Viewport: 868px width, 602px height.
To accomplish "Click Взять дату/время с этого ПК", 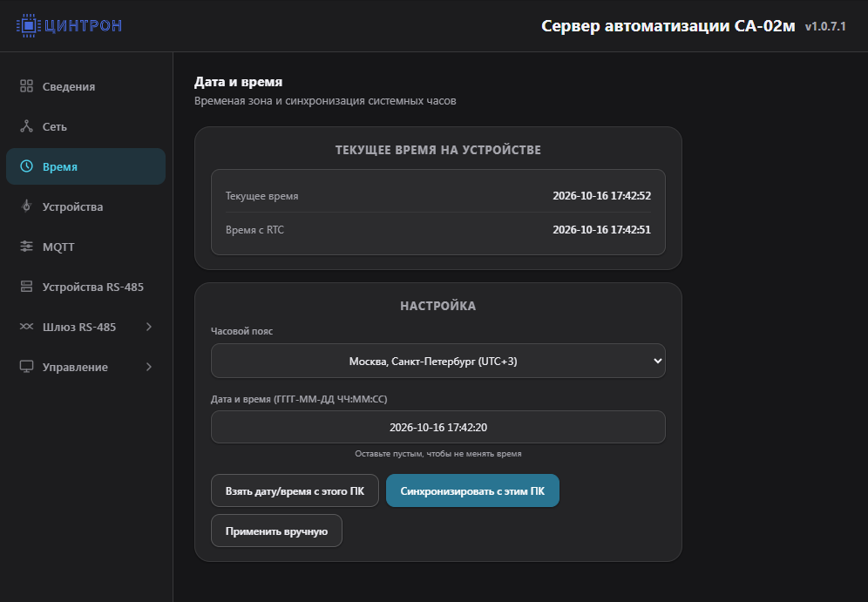I will [x=295, y=490].
